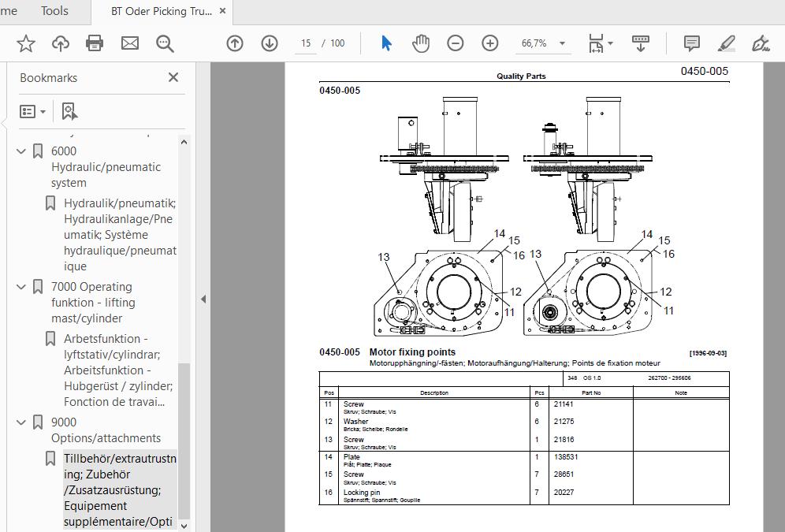
Task: Click the page number field showing 15
Action: 306,43
